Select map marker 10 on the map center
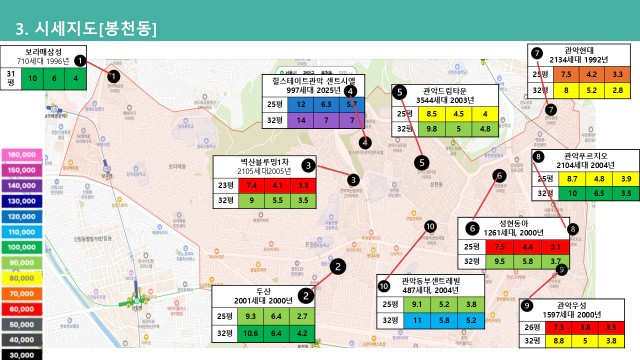This screenshot has height=360, width=640. tap(430, 227)
